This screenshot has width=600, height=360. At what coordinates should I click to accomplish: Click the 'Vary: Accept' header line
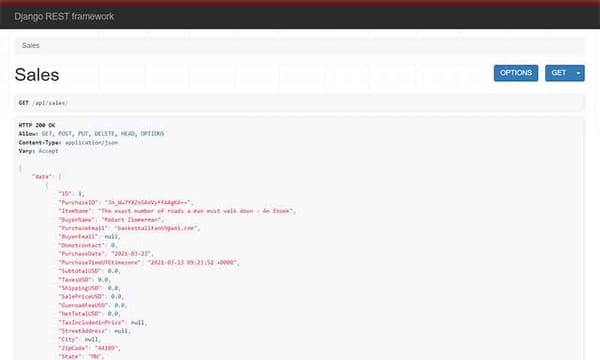tap(38, 151)
